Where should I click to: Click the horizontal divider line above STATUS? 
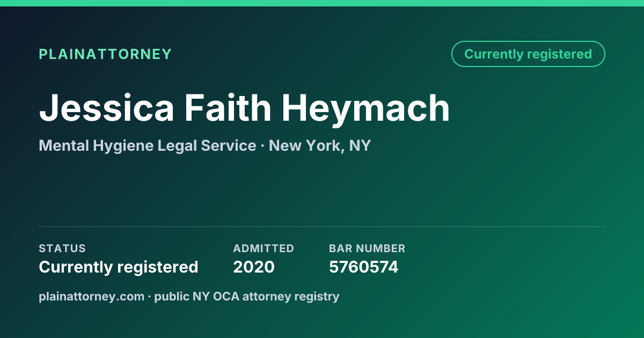322,226
